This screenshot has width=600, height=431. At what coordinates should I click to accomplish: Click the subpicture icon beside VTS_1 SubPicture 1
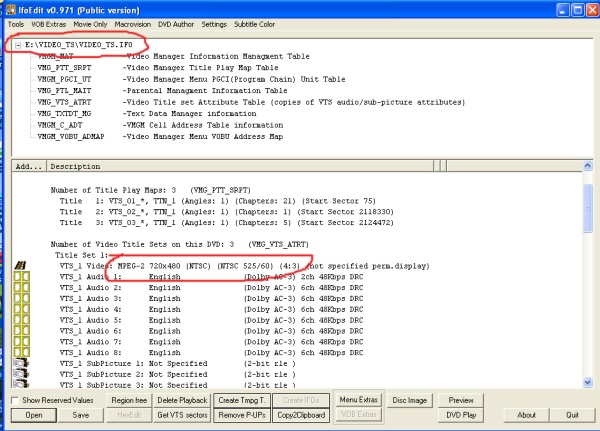click(x=20, y=362)
